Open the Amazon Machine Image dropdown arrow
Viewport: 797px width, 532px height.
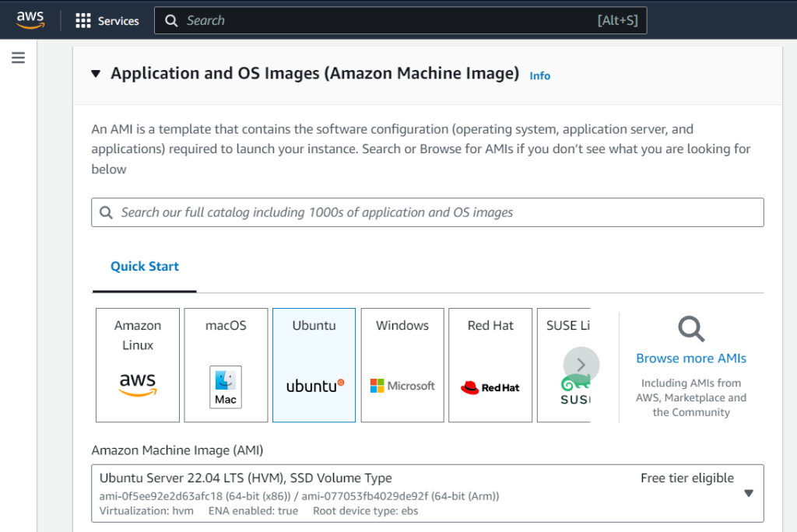748,493
